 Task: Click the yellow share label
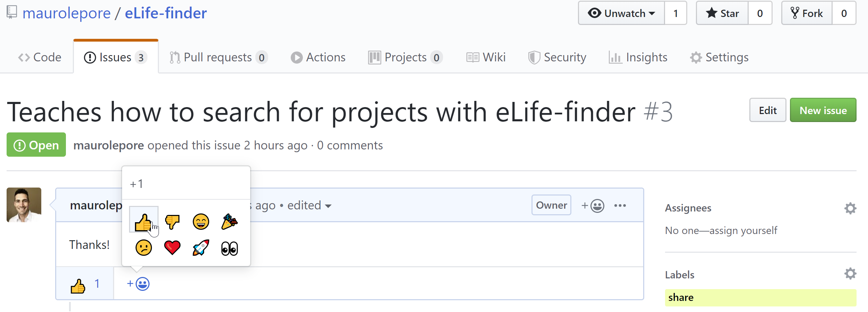tap(760, 297)
